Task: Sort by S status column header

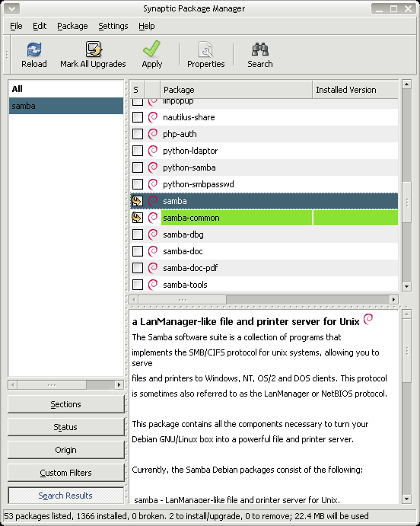Action: (138, 90)
